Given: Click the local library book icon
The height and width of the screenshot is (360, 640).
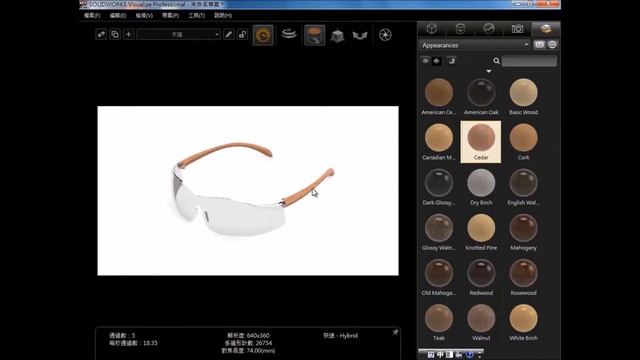Looking at the screenshot, I should coord(539,45).
